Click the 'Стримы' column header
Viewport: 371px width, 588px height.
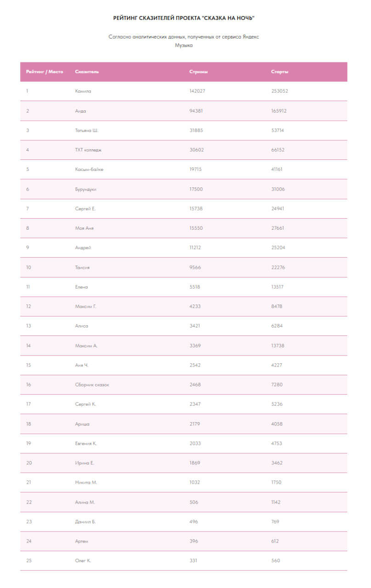(199, 72)
